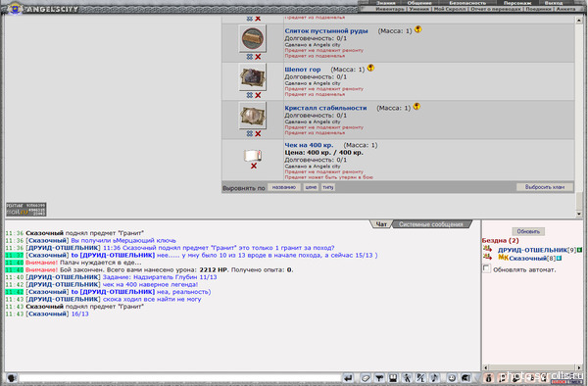Image resolution: width=588 pixels, height=386 pixels.
Task: Drop the Шепот гор item with red X
Action: click(x=258, y=95)
